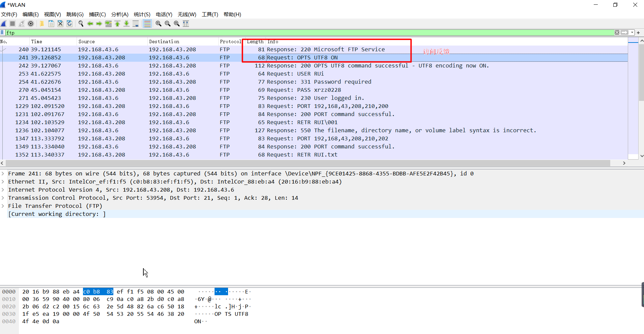Expand Frame 241 details row
The width and height of the screenshot is (644, 334).
click(x=3, y=173)
